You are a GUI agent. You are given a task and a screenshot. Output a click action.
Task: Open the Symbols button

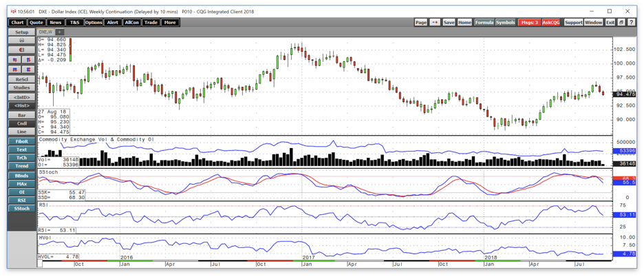(x=505, y=23)
